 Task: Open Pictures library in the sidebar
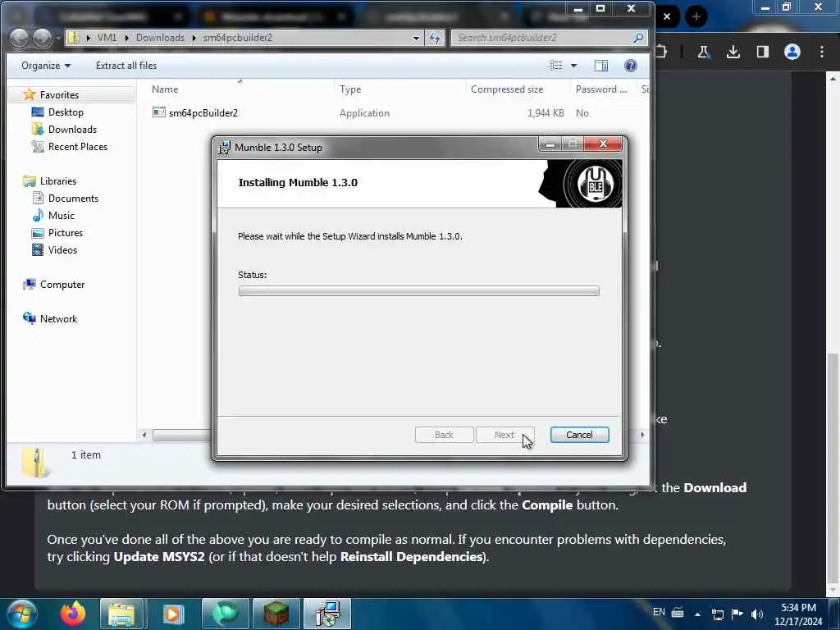[66, 232]
